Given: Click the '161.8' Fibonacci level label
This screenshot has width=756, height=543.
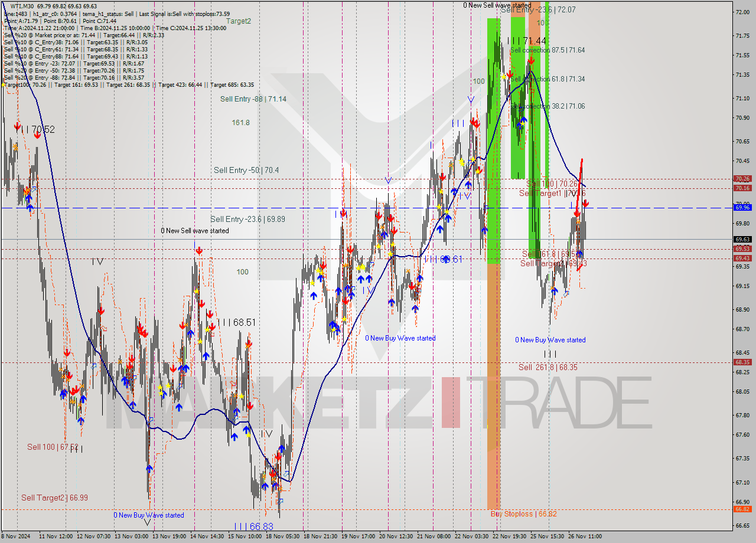Looking at the screenshot, I should (x=240, y=123).
